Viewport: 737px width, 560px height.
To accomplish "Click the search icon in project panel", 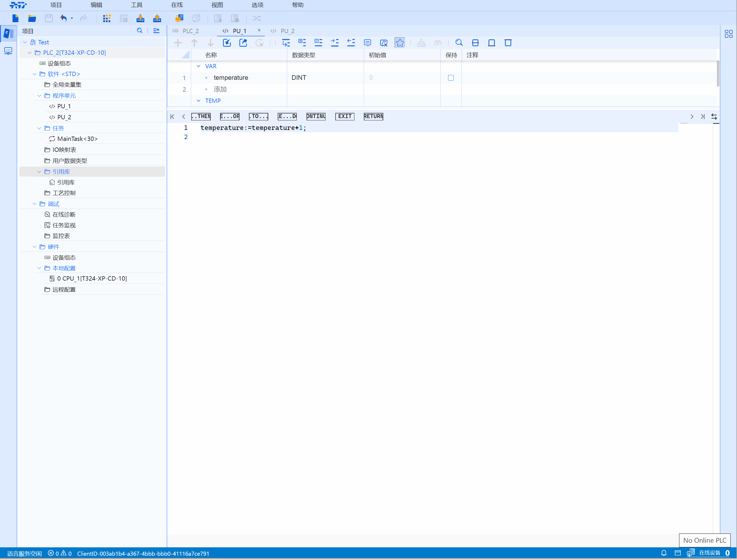I will coord(140,31).
